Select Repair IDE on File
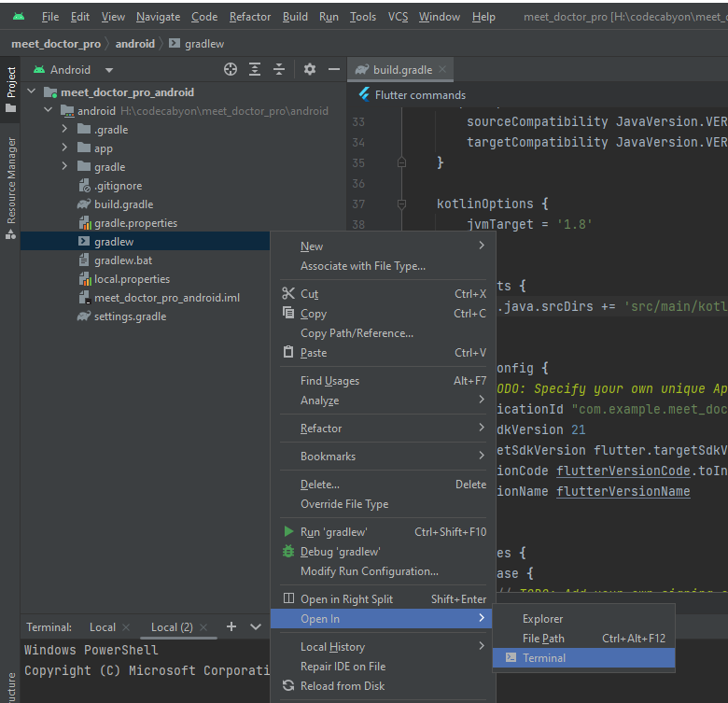Image resolution: width=728 pixels, height=703 pixels. 384,666
